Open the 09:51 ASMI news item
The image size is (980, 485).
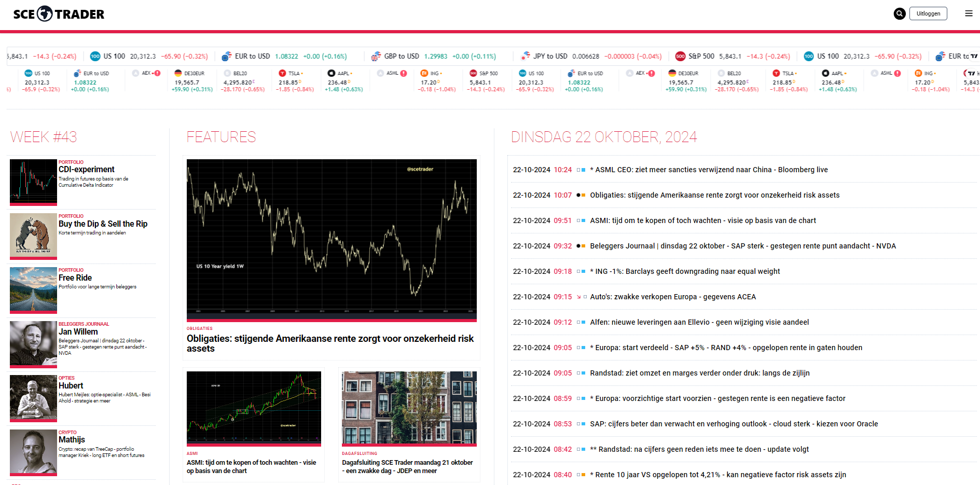click(703, 221)
